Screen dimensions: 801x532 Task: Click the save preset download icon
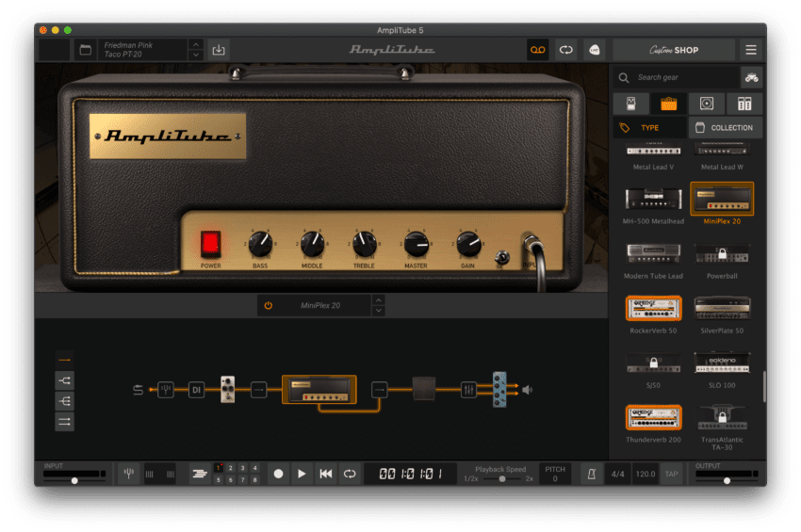tap(219, 50)
